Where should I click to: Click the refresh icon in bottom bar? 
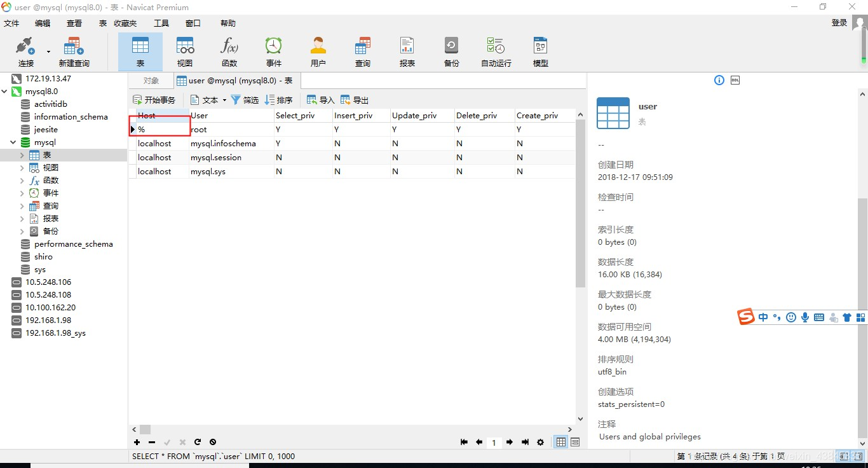click(x=198, y=442)
